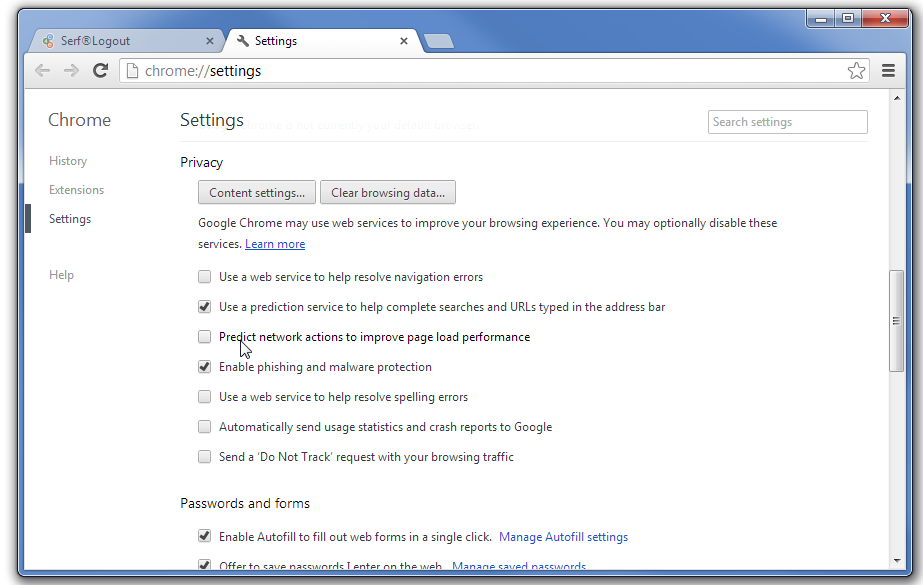Open Manage Autofill settings link
Screen dimensions: 923x585
pyautogui.click(x=563, y=537)
